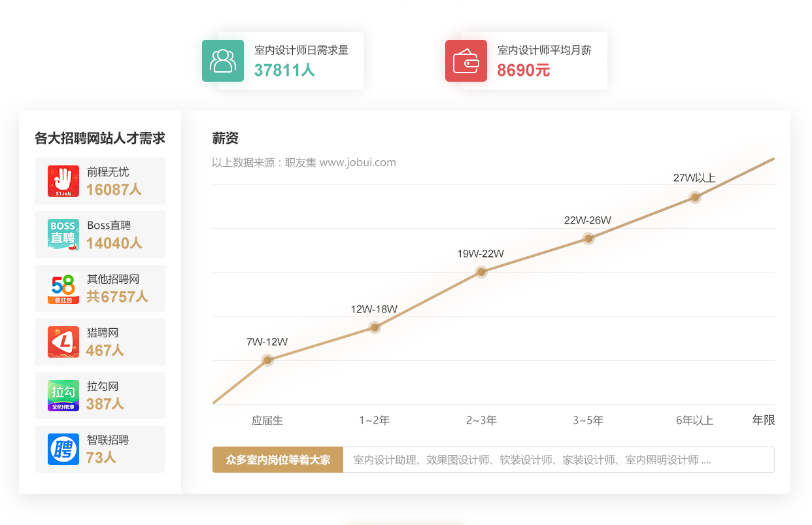
Task: Select the 19W-22W data point on chart
Action: click(481, 272)
